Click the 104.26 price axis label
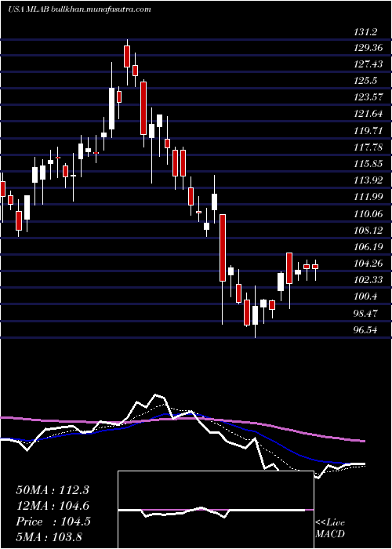The height and width of the screenshot is (549, 392). coord(368,264)
